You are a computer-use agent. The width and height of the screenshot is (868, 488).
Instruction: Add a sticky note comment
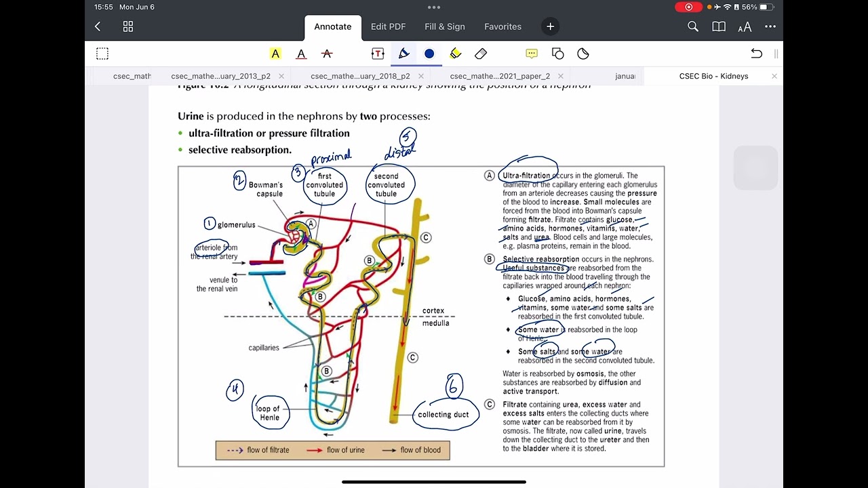click(x=532, y=54)
